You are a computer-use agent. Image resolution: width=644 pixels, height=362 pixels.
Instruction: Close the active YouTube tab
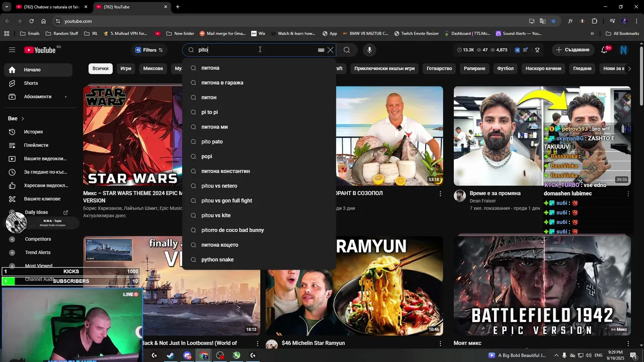(x=166, y=7)
